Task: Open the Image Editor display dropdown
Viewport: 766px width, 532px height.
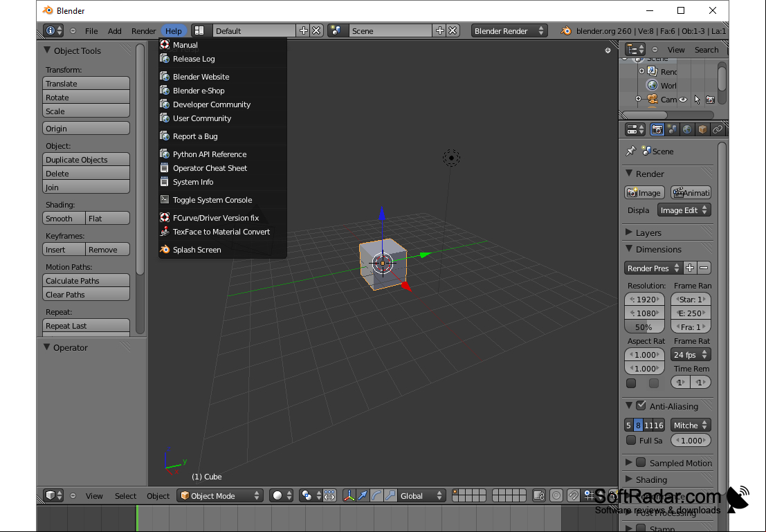Action: (684, 210)
